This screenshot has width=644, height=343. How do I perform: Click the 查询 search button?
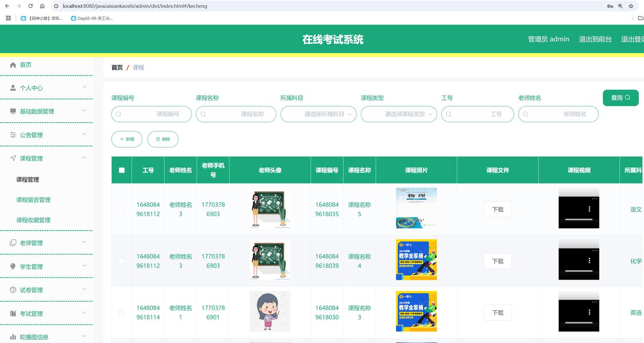point(621,98)
